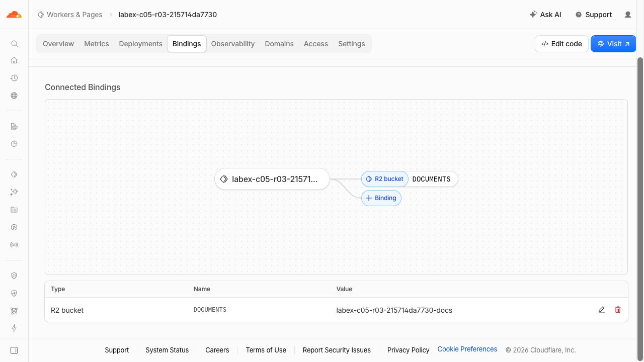Add a binding with the Binding button
The width and height of the screenshot is (644, 362).
(x=381, y=198)
